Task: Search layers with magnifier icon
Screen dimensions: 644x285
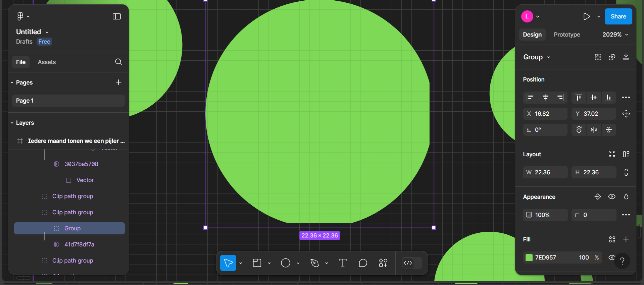Action: (118, 62)
